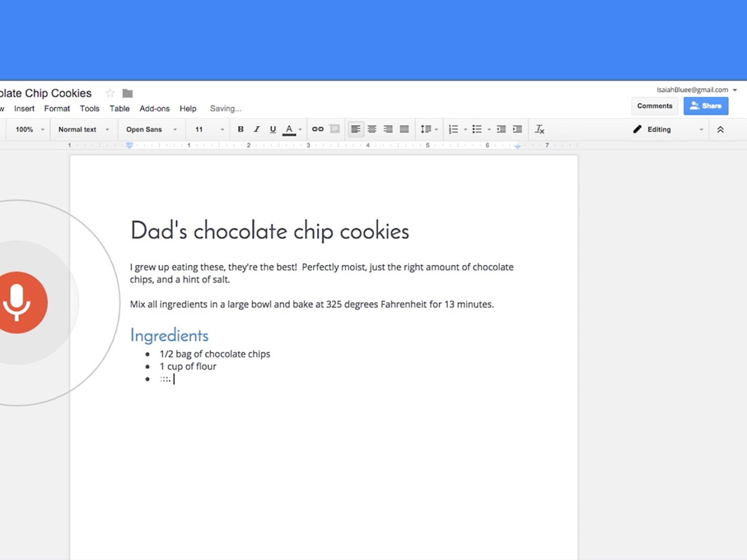Screen dimensions: 747x560
Task: Open the Open Sans font dropdown
Action: [x=151, y=129]
